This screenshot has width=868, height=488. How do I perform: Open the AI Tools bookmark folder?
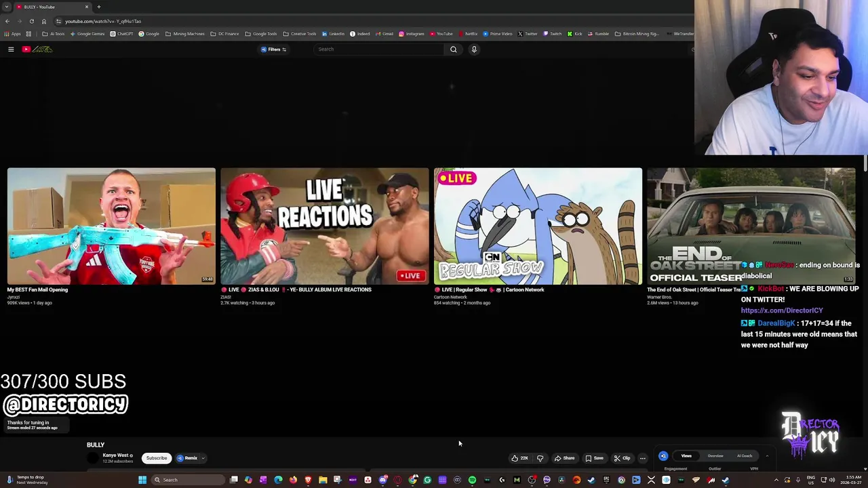[x=53, y=34]
